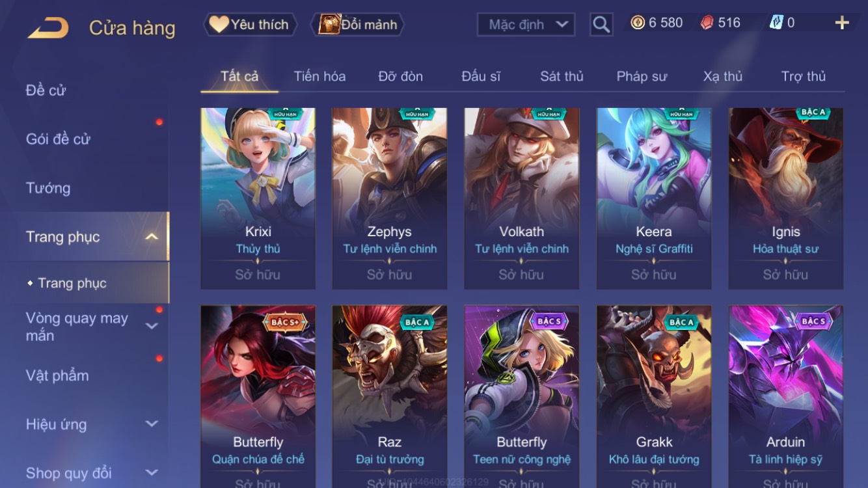Open the Tướng sidebar menu
The image size is (868, 488).
coord(48,188)
